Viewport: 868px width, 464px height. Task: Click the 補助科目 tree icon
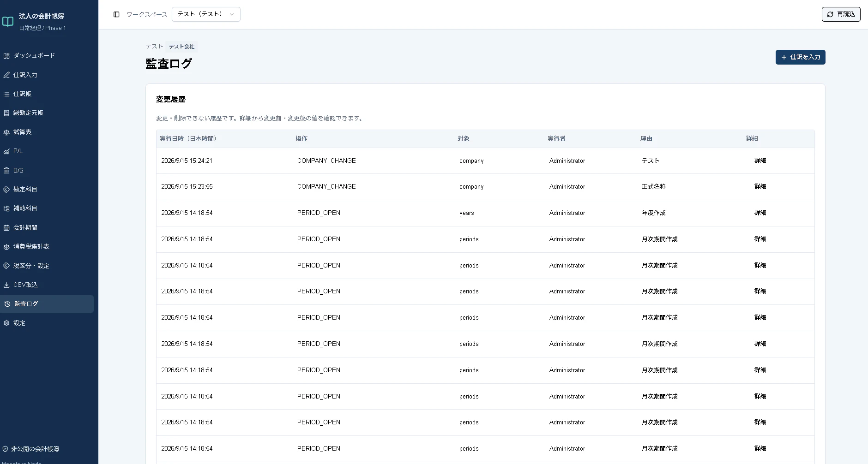click(6, 208)
